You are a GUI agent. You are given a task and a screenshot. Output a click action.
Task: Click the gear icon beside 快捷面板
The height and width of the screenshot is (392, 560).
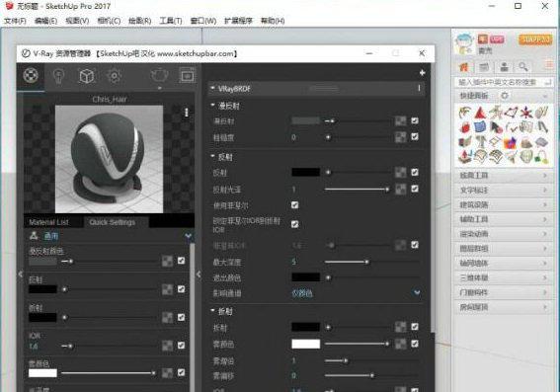tap(505, 96)
